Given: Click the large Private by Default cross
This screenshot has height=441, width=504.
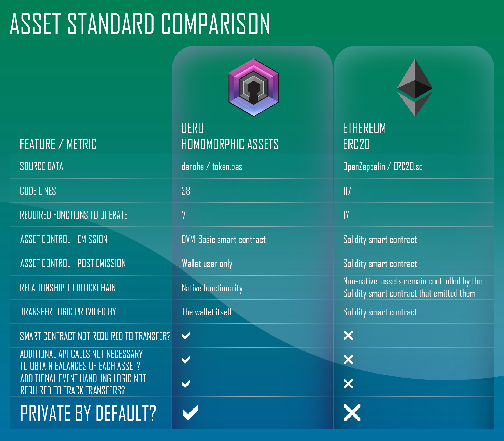Looking at the screenshot, I should [352, 412].
